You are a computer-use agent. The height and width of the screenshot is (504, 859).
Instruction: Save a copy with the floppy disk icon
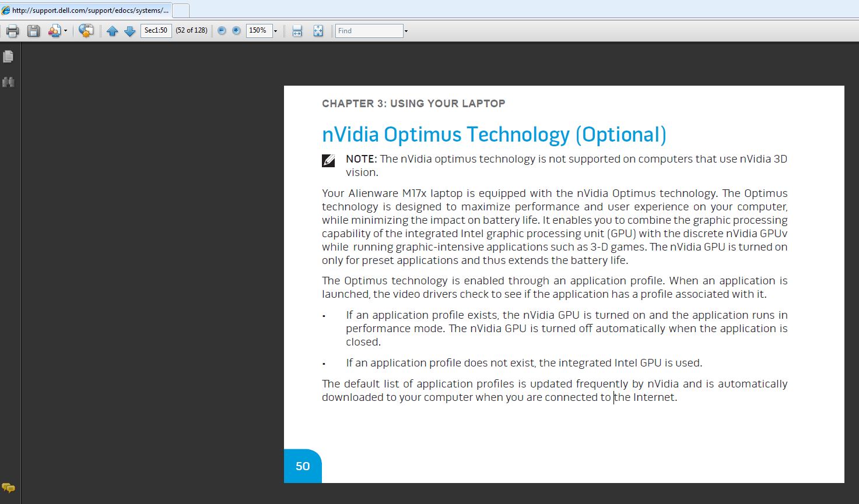click(34, 31)
